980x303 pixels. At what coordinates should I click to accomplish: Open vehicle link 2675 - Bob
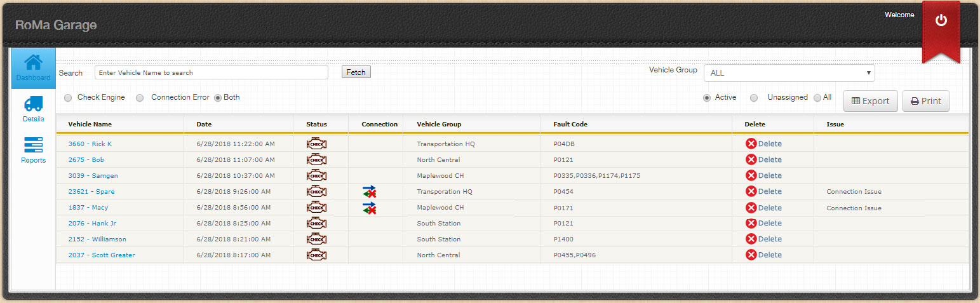pyautogui.click(x=86, y=159)
